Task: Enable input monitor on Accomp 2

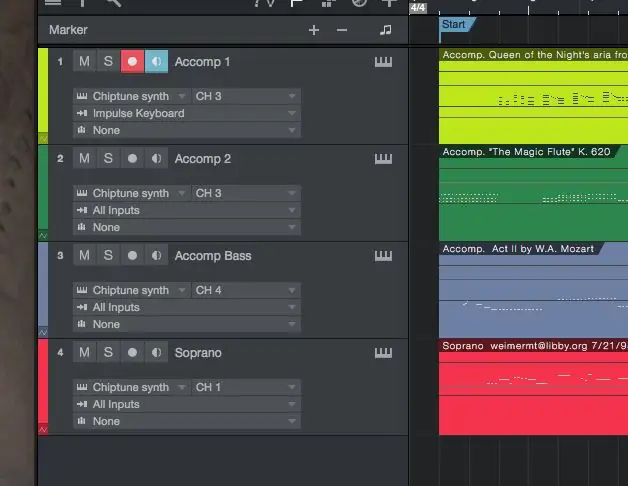Action: point(157,158)
